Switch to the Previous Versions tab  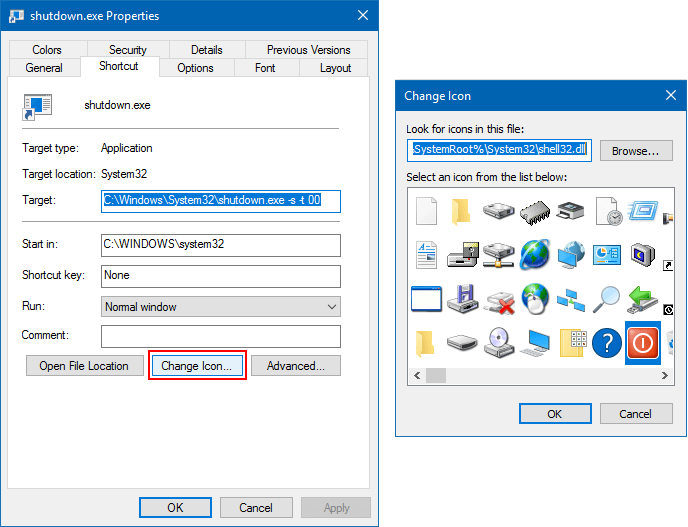click(x=308, y=50)
